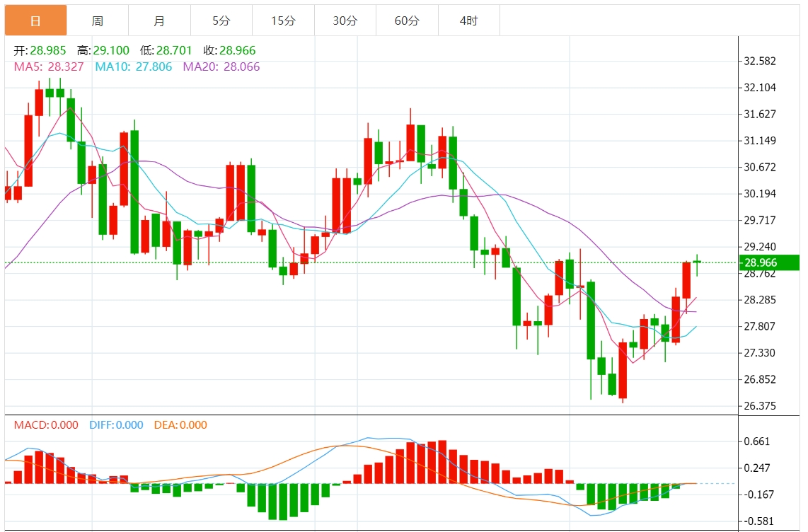
Task: Switch to the 周 (weekly) tab
Action: pos(98,21)
